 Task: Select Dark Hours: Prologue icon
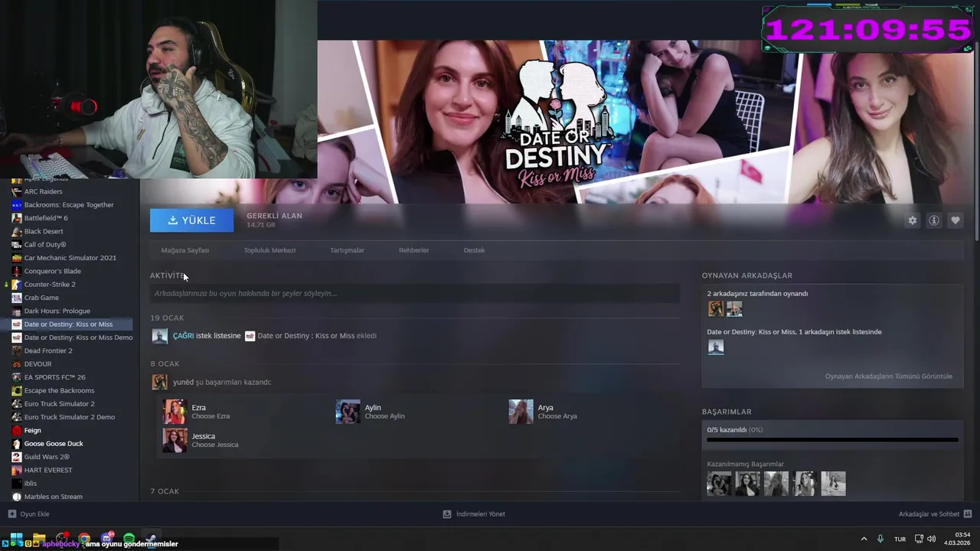[x=17, y=311]
